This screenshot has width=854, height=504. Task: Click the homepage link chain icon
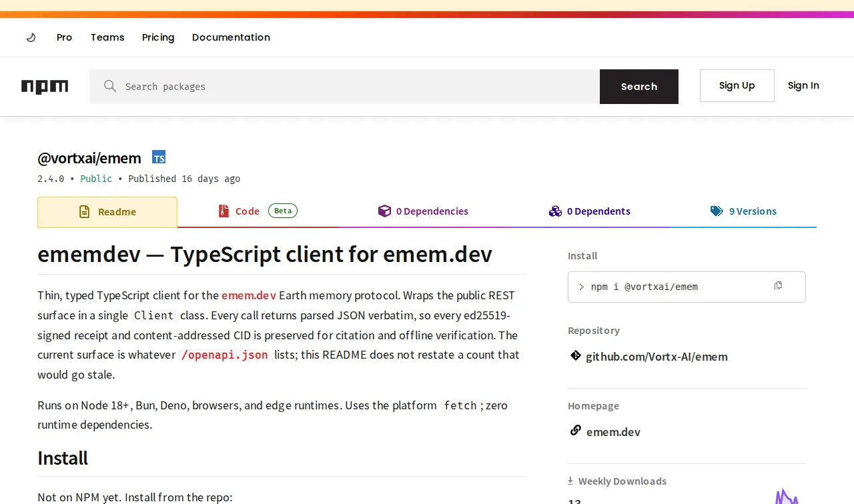click(575, 431)
